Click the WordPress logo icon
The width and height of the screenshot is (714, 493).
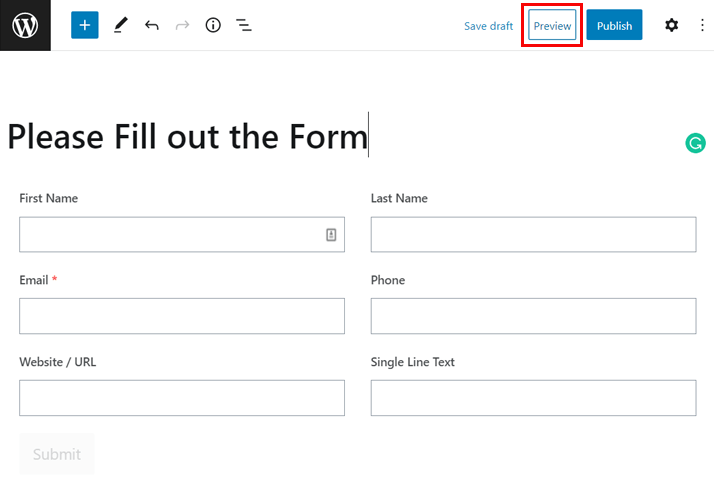point(25,25)
